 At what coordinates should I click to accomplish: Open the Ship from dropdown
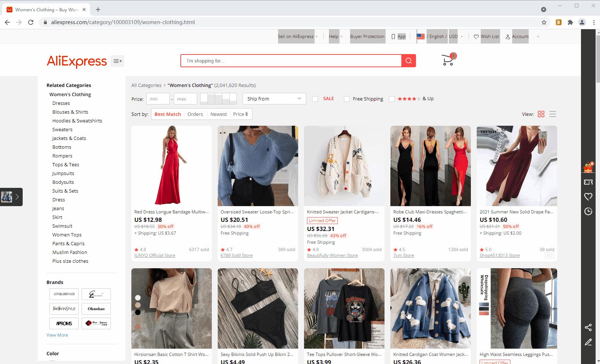274,99
